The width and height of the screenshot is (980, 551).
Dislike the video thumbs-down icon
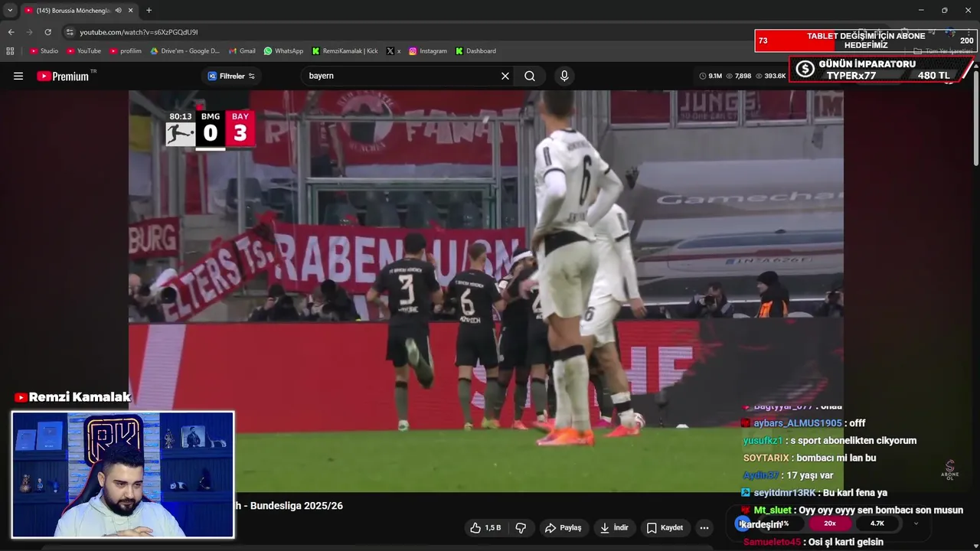[x=521, y=528]
